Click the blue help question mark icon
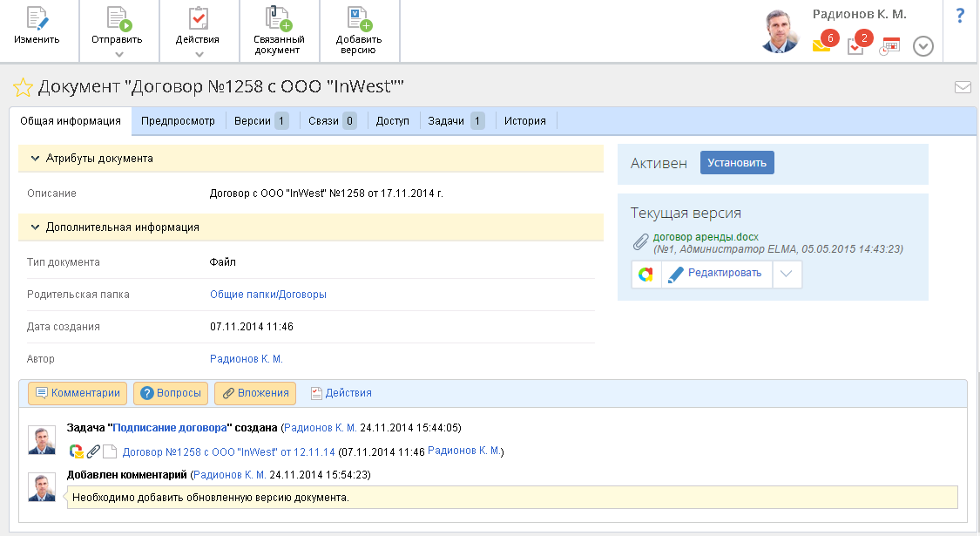 [x=960, y=15]
